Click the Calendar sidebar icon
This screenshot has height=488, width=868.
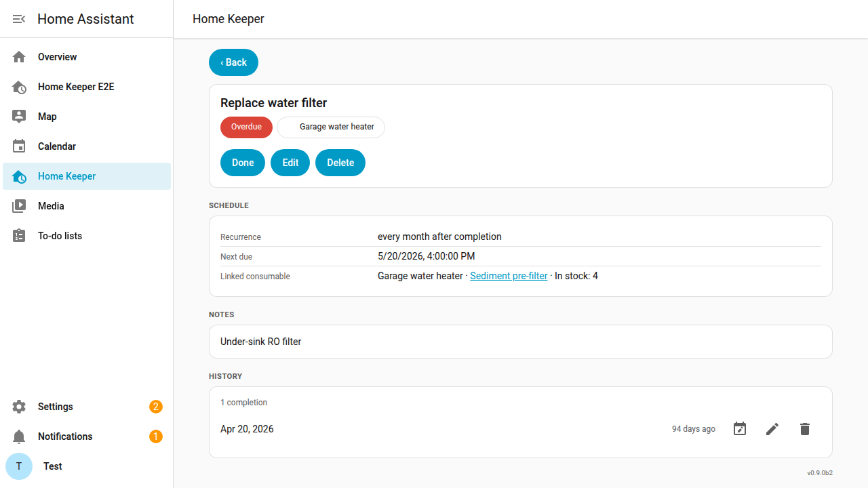pyautogui.click(x=19, y=146)
